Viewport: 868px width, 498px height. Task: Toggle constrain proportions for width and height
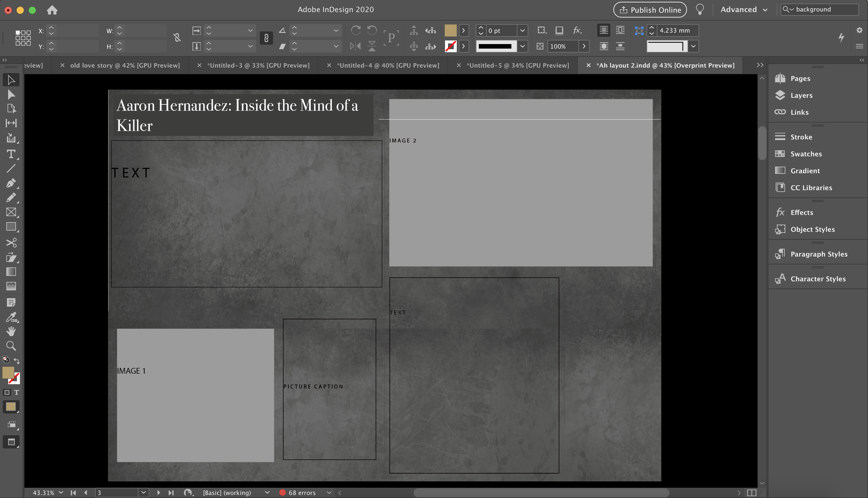(177, 37)
